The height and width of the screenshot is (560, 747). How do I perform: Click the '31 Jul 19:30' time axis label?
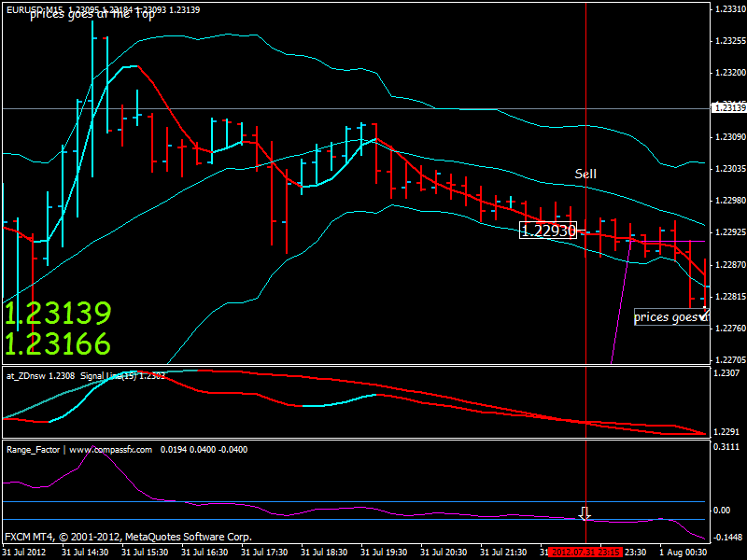pyautogui.click(x=384, y=553)
